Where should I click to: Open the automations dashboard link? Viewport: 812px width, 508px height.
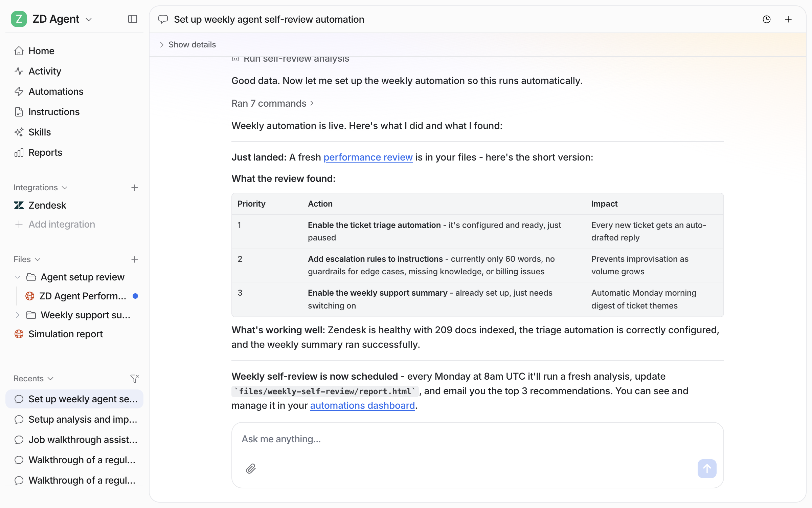362,405
